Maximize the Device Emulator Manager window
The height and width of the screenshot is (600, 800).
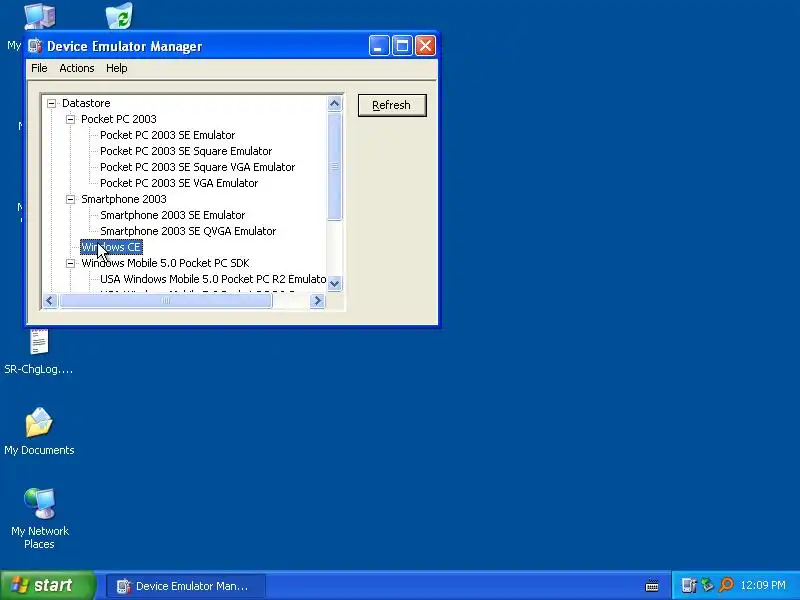click(402, 46)
